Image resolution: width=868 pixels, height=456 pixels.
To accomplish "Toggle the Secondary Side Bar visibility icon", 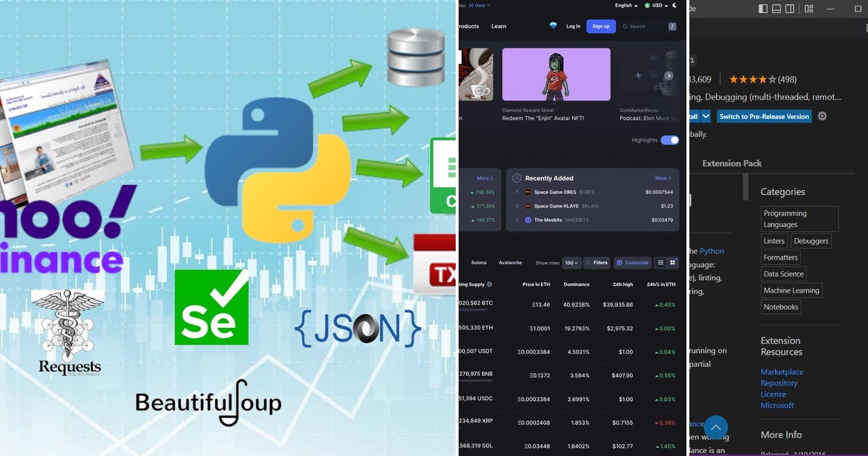I will (790, 9).
